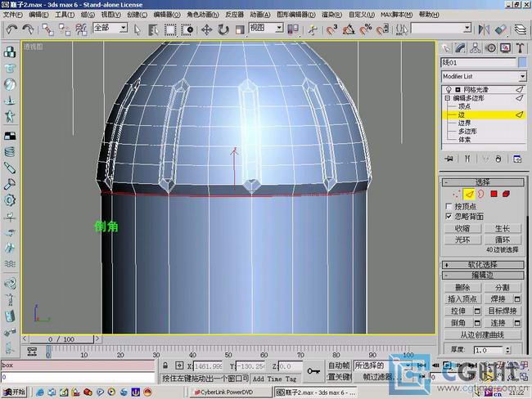Viewport: 532px width, 399px height.
Task: Click the Undo arrow in main toolbar
Action: [11, 29]
